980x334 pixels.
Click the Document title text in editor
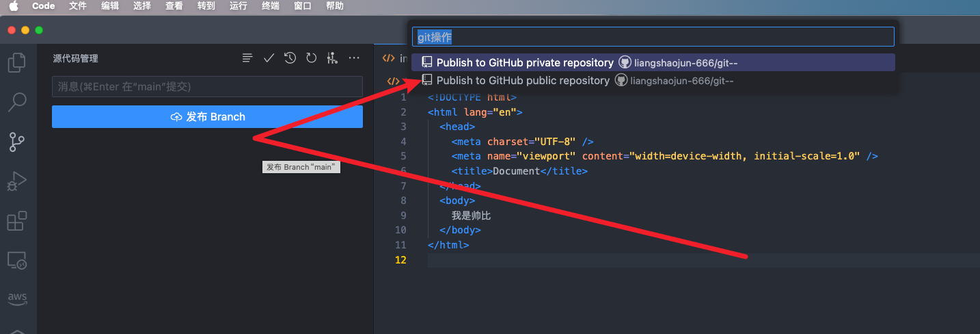coord(516,171)
